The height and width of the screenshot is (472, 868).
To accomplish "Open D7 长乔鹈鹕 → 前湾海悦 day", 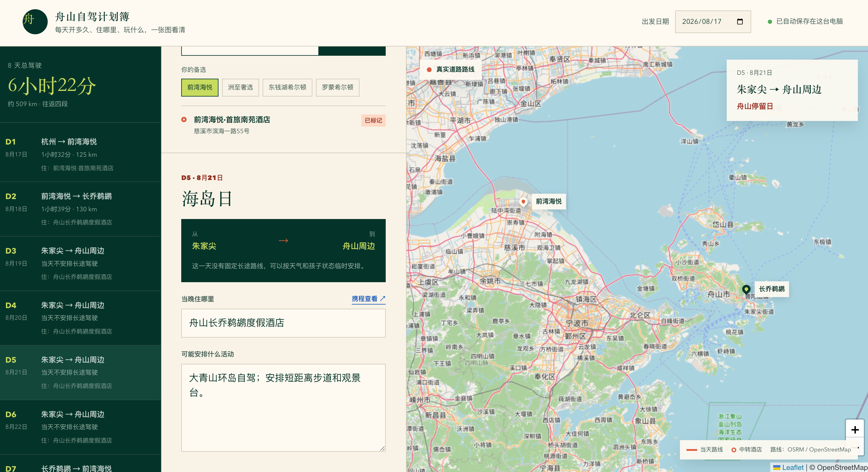I will click(x=80, y=464).
